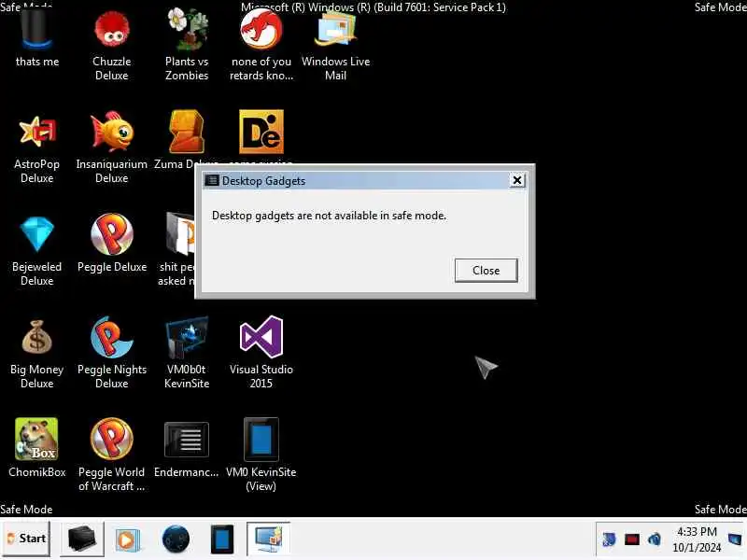747x560 pixels.
Task: Launch Chuzzle Deluxe desktop shortcut
Action: (111, 31)
